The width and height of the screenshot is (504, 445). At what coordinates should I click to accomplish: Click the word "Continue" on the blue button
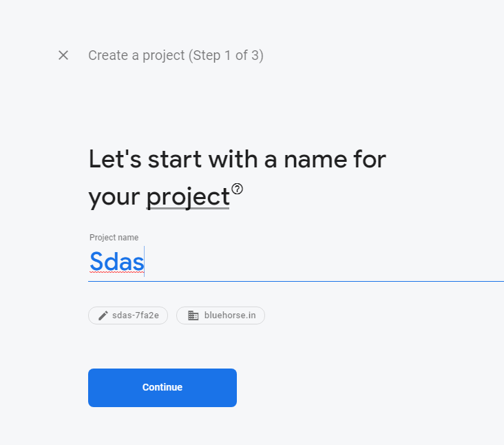click(162, 387)
